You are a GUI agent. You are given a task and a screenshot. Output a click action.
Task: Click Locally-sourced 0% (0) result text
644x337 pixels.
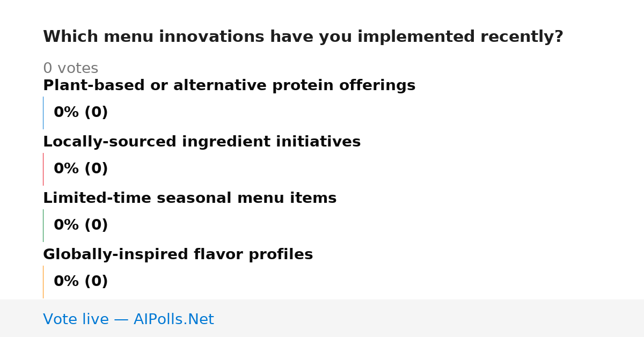81,169
